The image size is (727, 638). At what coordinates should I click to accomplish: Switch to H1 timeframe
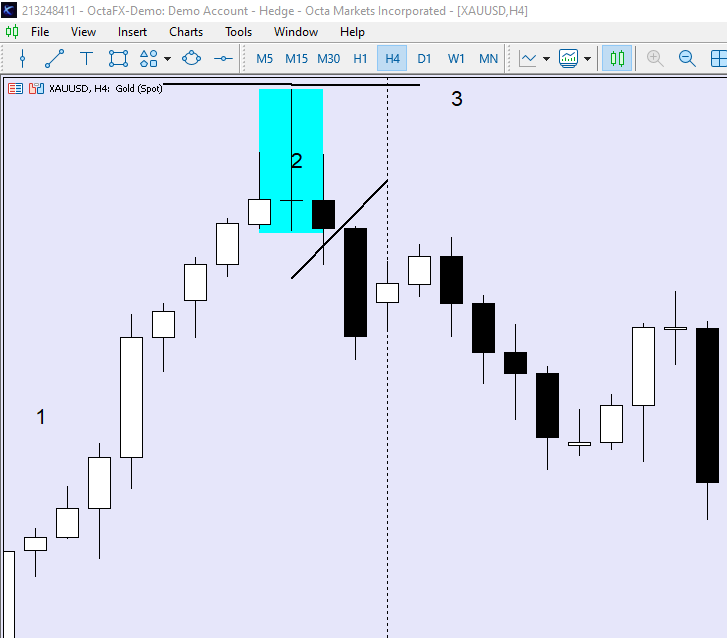pyautogui.click(x=360, y=59)
